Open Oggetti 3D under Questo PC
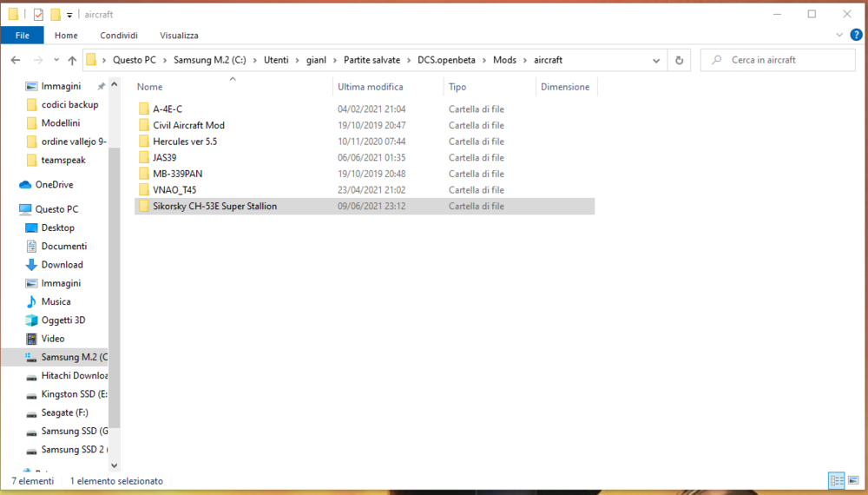 [63, 320]
